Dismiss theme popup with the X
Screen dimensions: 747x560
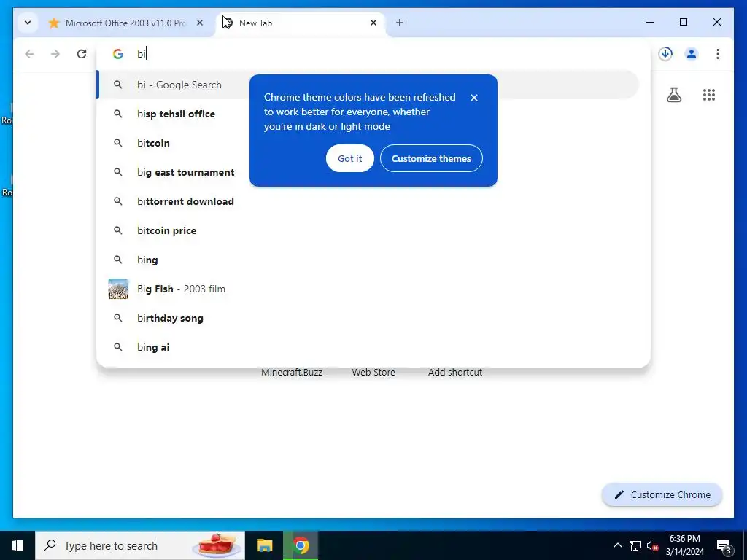click(x=474, y=98)
